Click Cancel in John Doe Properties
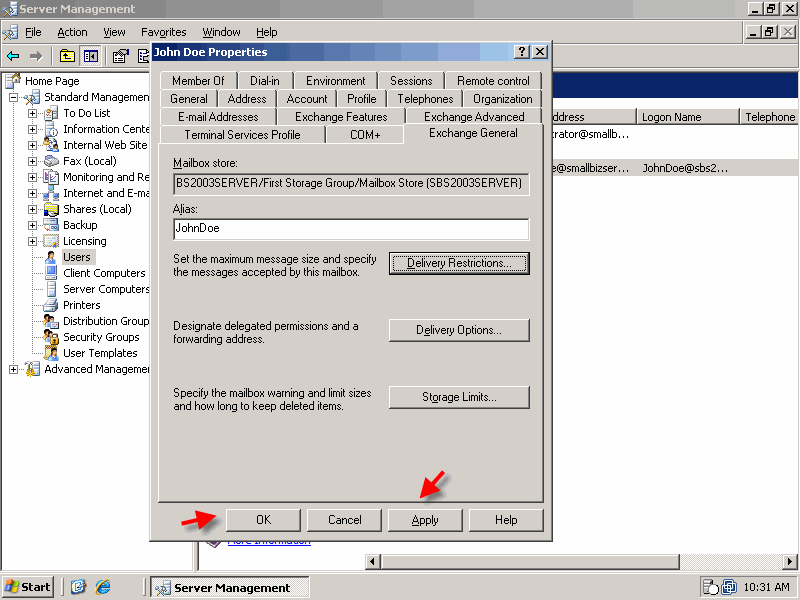Viewport: 800px width, 600px height. [x=344, y=520]
